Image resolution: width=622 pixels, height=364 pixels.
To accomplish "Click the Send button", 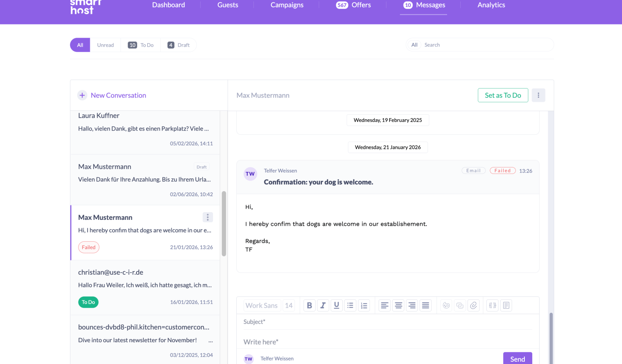I will (517, 359).
